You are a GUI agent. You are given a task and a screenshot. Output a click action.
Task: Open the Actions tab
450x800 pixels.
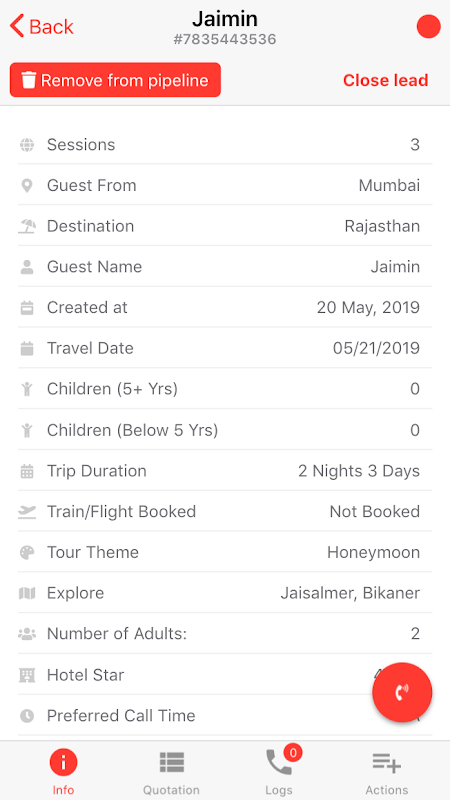[x=387, y=772]
